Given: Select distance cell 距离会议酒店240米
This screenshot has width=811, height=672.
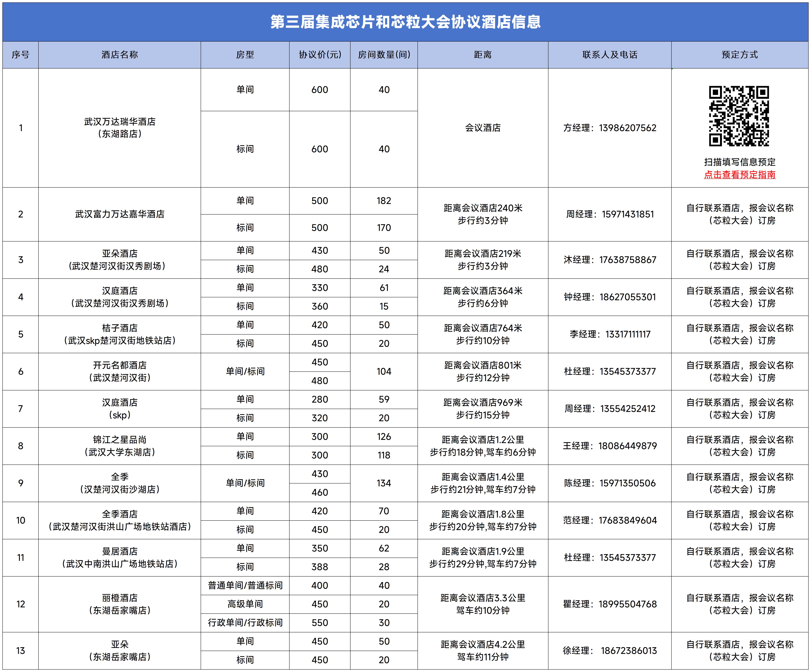Looking at the screenshot, I should click(483, 215).
